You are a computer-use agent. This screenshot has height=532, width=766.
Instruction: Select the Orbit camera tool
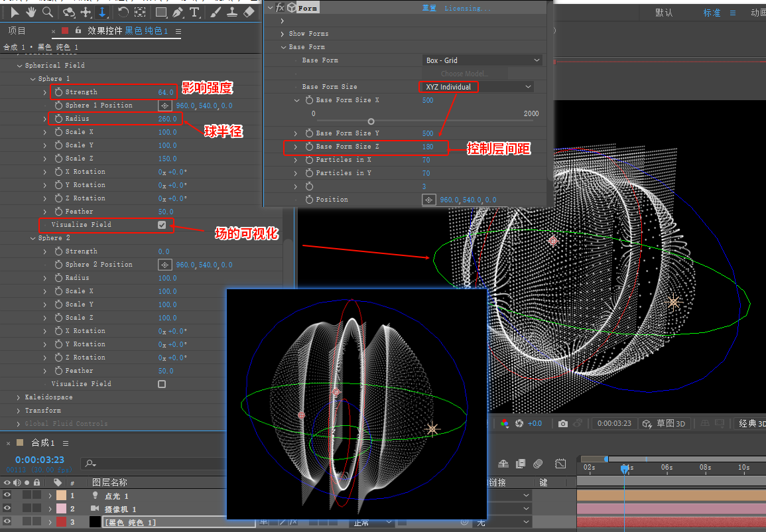tap(70, 12)
